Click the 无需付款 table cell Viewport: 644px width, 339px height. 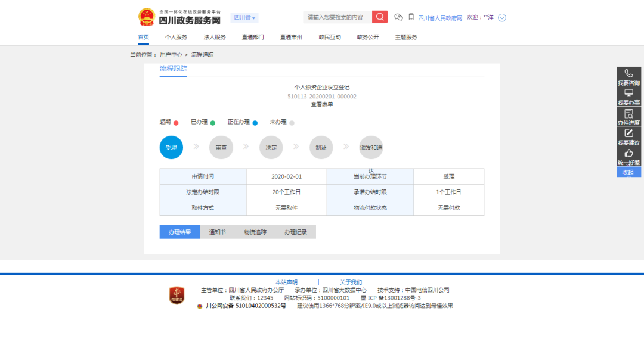click(448, 208)
